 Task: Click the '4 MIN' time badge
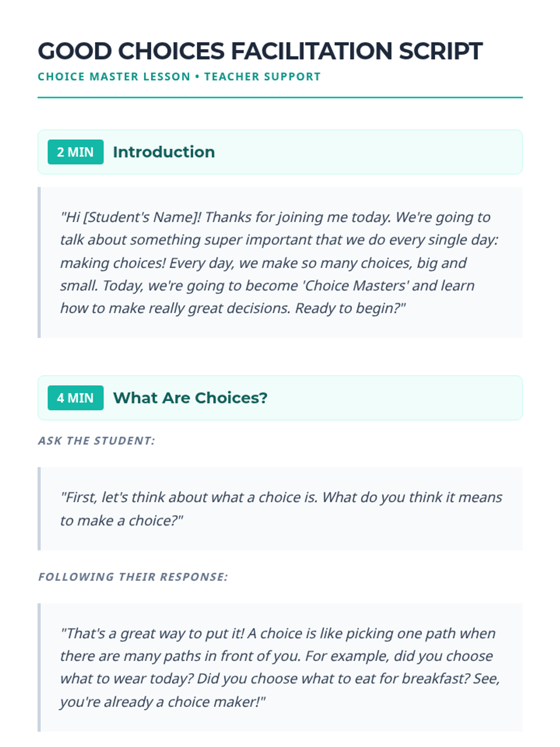75,398
